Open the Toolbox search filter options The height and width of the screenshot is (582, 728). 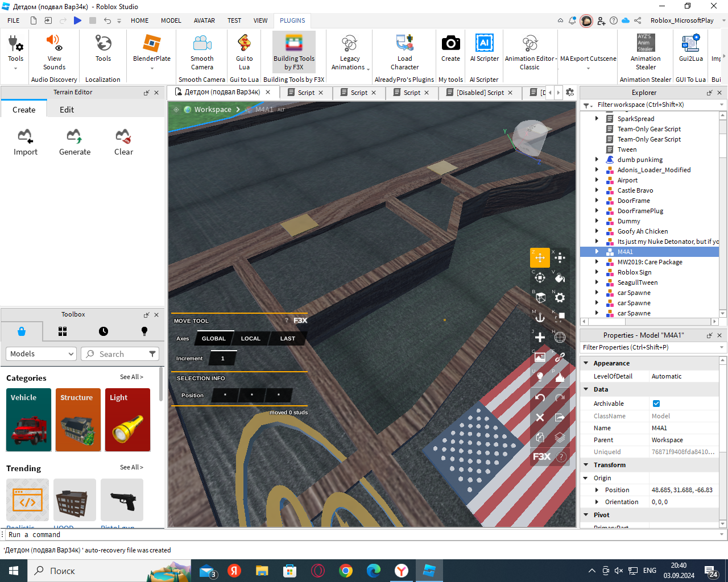pyautogui.click(x=152, y=354)
